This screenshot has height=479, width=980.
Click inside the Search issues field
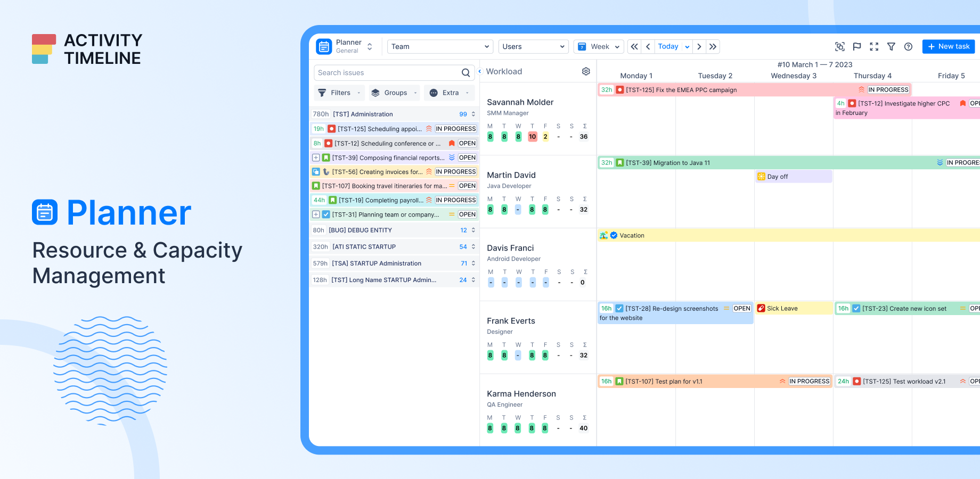pyautogui.click(x=393, y=73)
